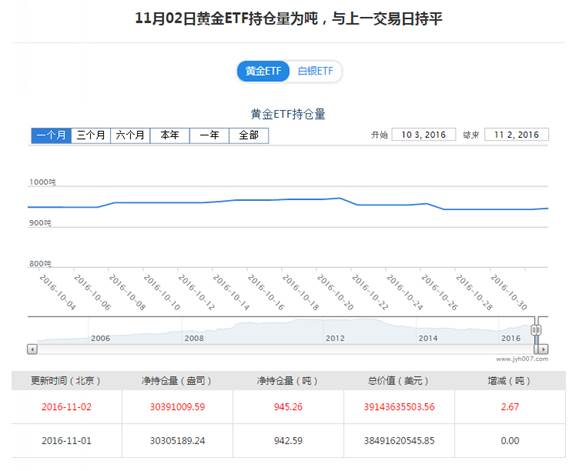Image resolution: width=576 pixels, height=471 pixels.
Task: Click the www.jyh007.com credit link
Action: [522, 359]
